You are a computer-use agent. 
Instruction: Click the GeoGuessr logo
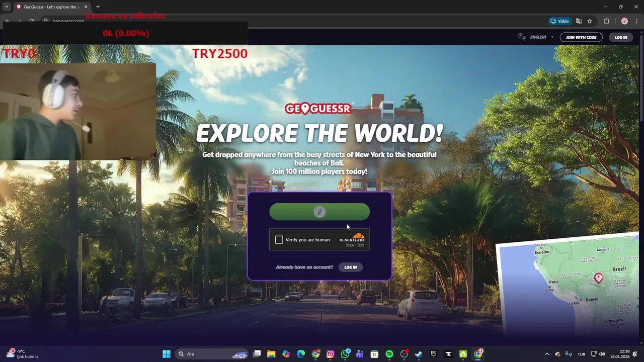coord(318,109)
